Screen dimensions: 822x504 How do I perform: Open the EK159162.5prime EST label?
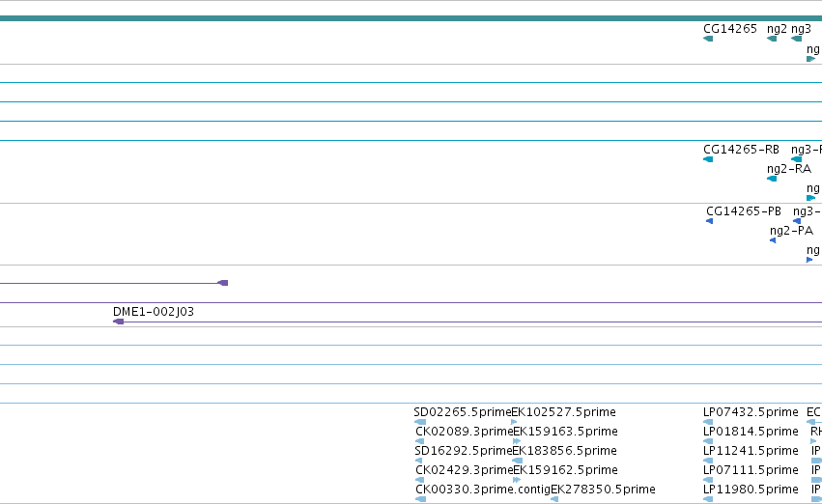pos(566,470)
